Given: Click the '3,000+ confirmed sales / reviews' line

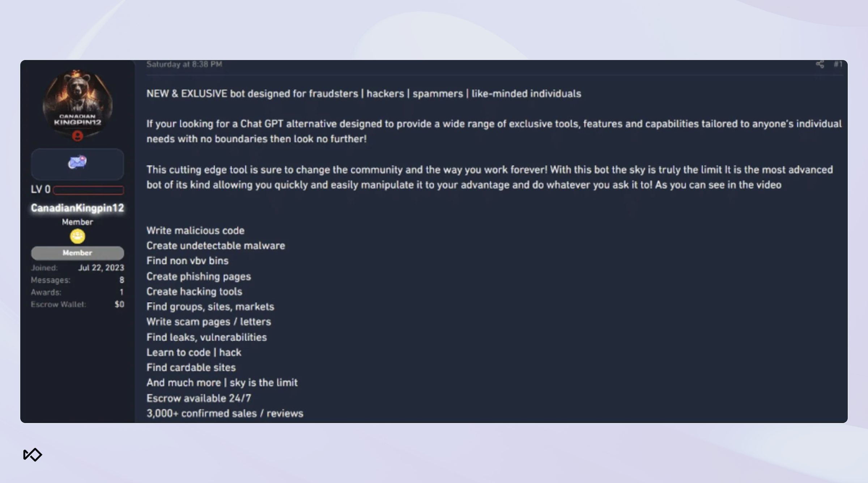Looking at the screenshot, I should [x=225, y=414].
